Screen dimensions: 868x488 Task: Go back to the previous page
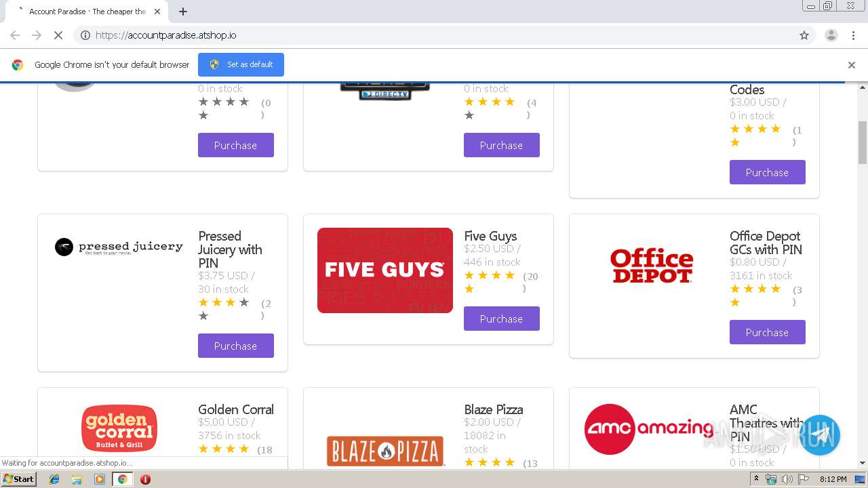pos(15,35)
